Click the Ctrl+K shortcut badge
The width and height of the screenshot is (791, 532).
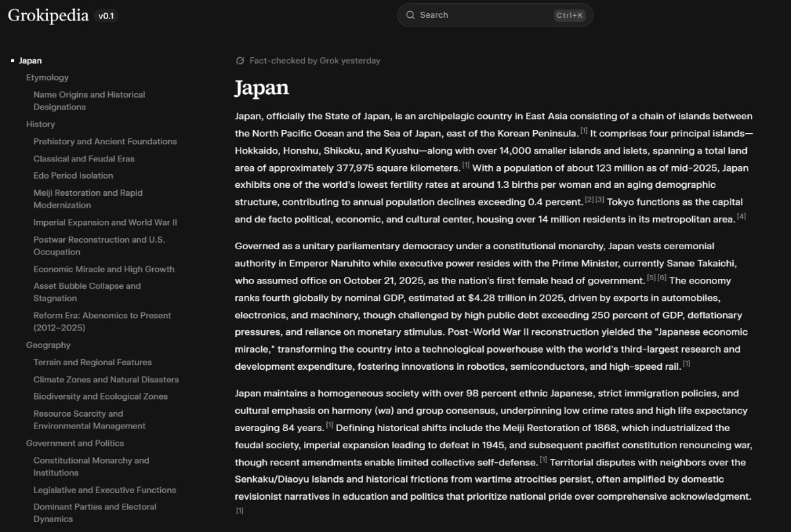tap(571, 15)
